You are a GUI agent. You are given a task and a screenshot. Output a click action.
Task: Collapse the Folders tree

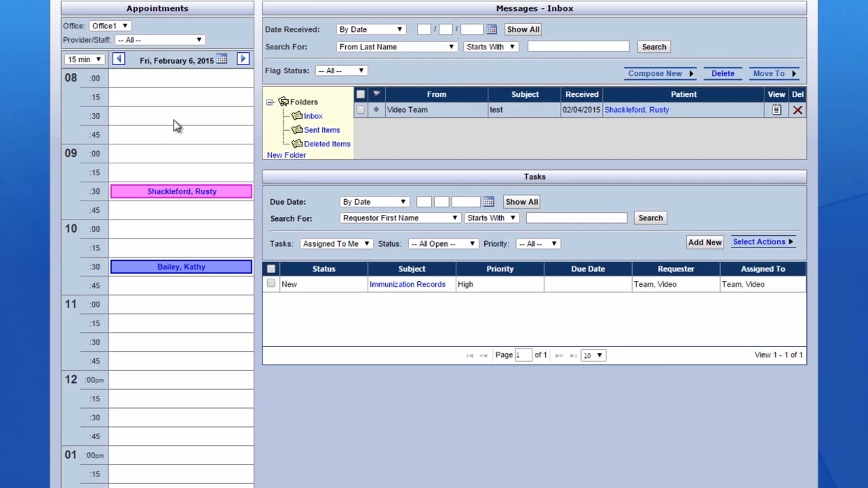tap(270, 102)
